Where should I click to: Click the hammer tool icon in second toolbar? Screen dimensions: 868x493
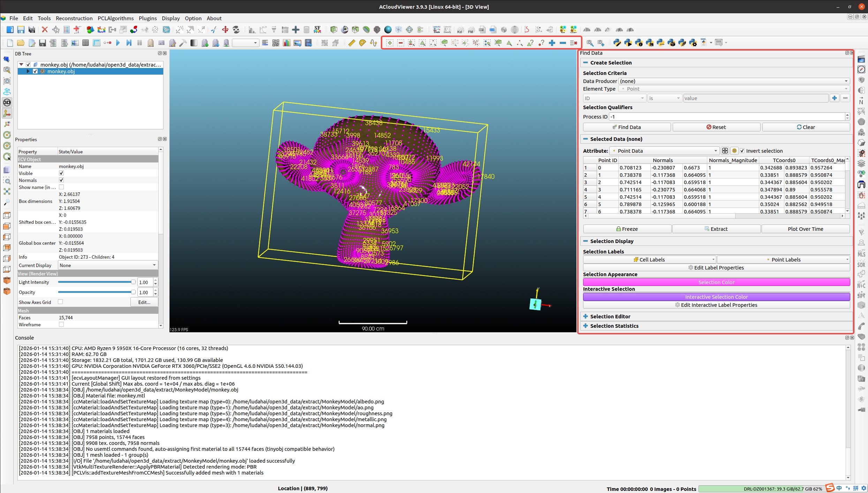(x=183, y=43)
